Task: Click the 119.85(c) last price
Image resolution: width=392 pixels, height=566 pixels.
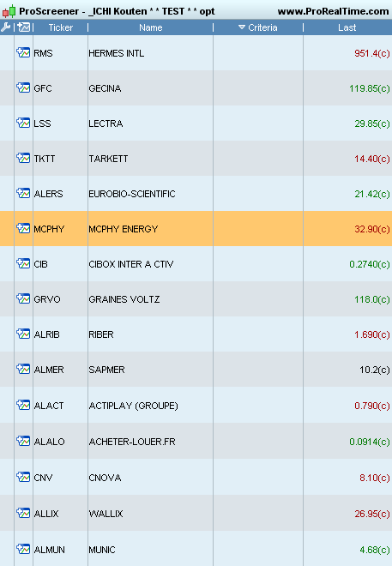Action: pyautogui.click(x=369, y=88)
